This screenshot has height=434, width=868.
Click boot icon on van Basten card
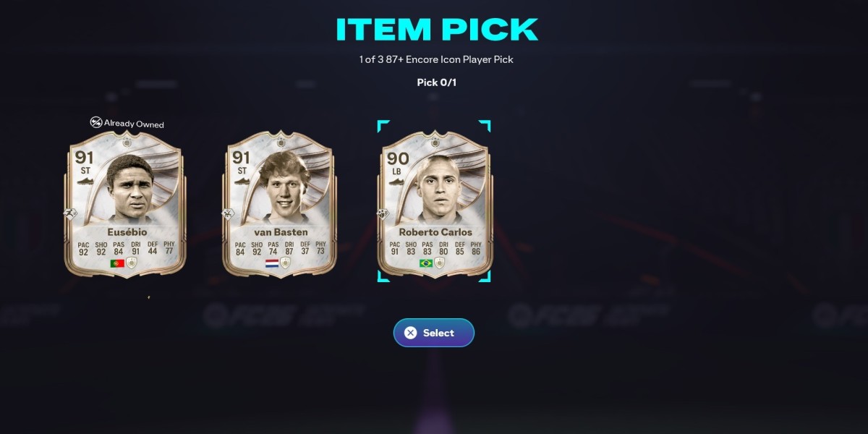pyautogui.click(x=241, y=182)
